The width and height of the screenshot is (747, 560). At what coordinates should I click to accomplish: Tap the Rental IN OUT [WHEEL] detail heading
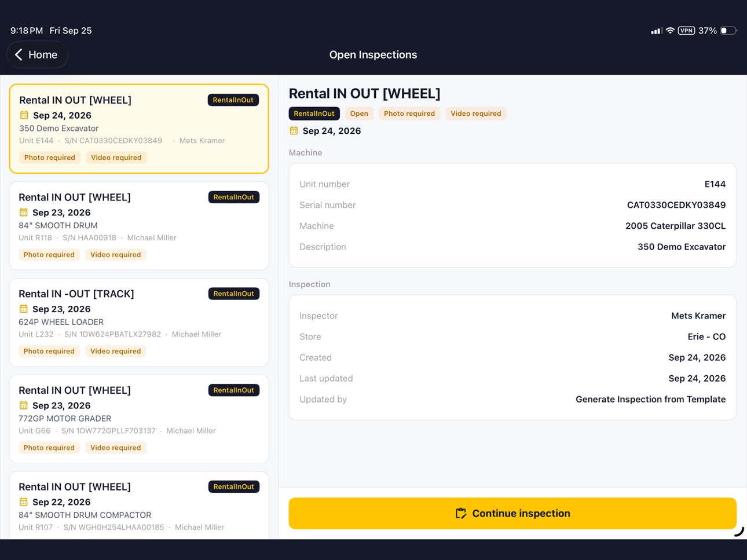pos(365,93)
